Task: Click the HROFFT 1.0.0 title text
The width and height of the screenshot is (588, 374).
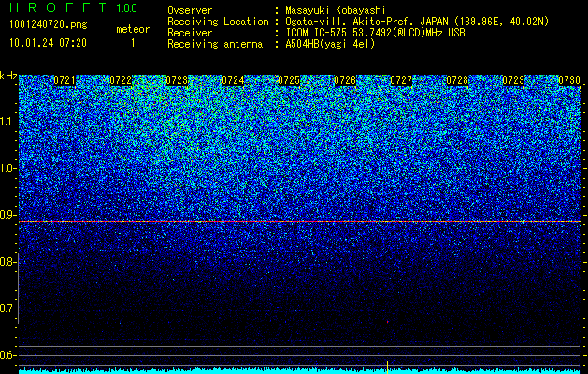Action: tap(73, 7)
